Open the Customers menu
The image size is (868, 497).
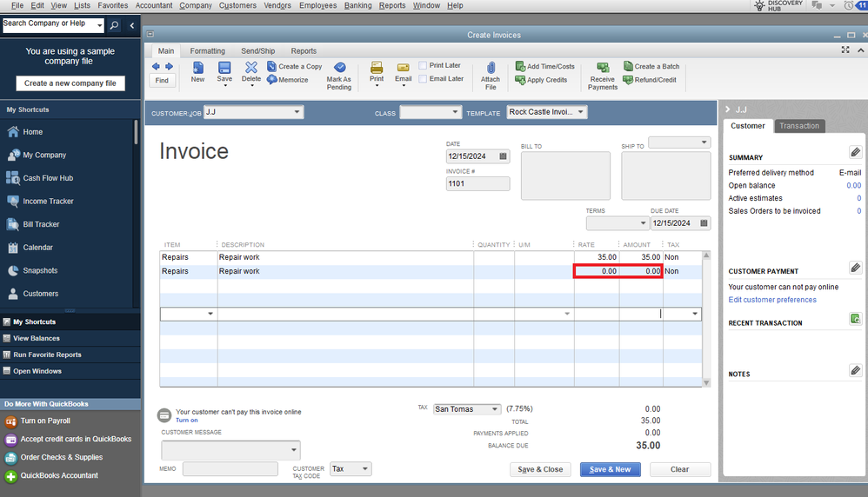237,5
